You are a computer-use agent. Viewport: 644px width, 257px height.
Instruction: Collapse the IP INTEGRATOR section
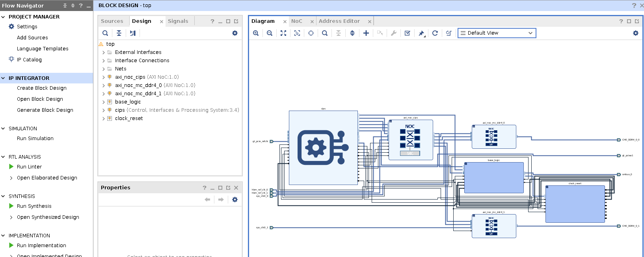click(3, 78)
